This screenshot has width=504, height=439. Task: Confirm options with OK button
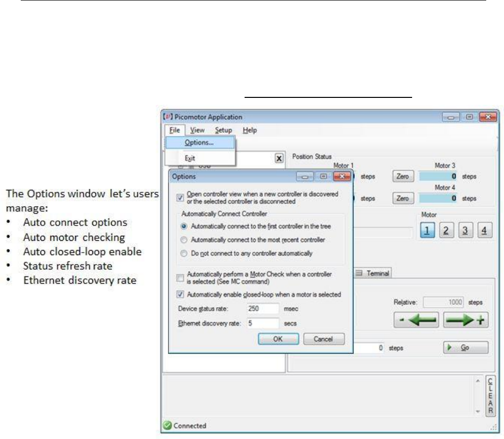pos(278,339)
